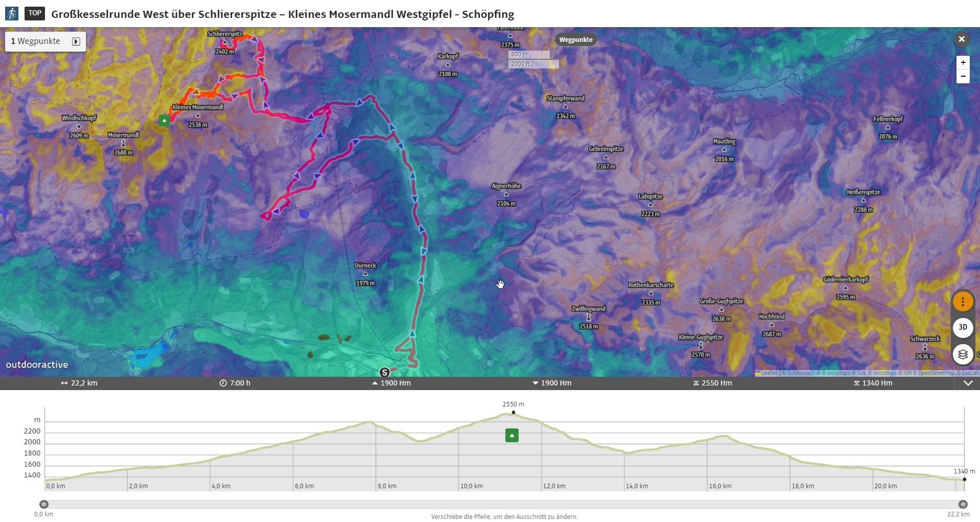Click the descent 1900 Hm stat
Viewport: 980px width, 522px height.
click(552, 383)
